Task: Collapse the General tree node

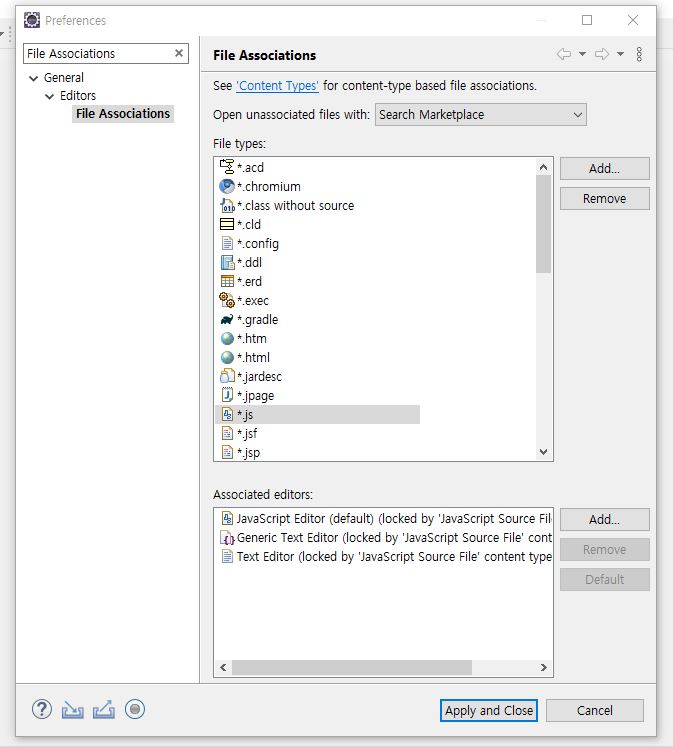Action: [x=33, y=78]
